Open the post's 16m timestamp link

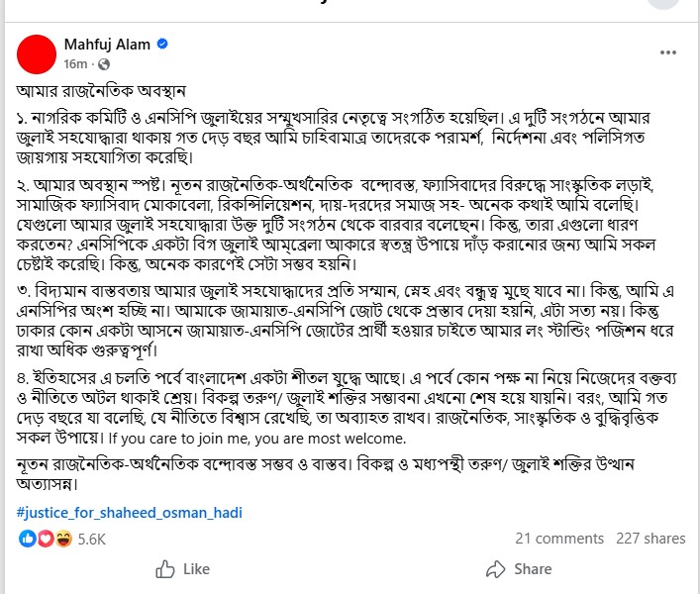point(75,63)
